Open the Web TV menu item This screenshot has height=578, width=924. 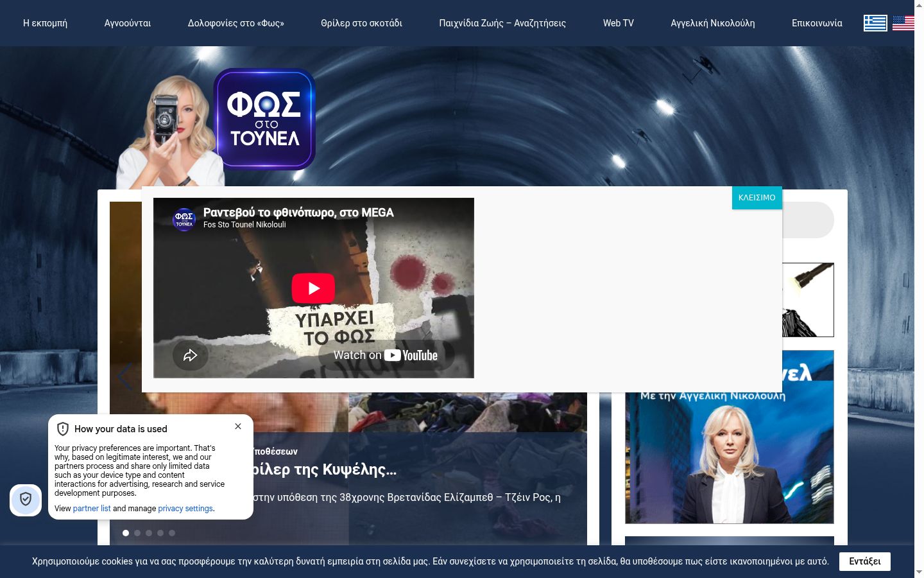pyautogui.click(x=619, y=23)
